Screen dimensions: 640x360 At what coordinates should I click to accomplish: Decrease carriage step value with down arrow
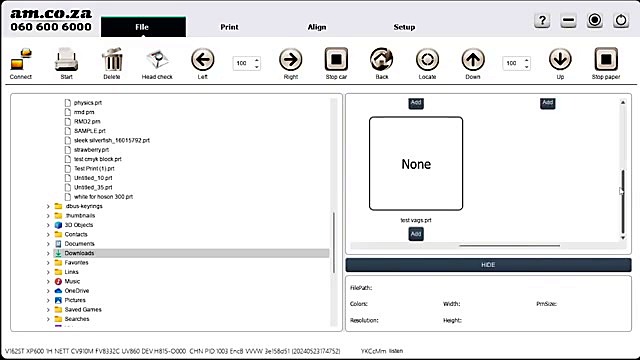257,67
